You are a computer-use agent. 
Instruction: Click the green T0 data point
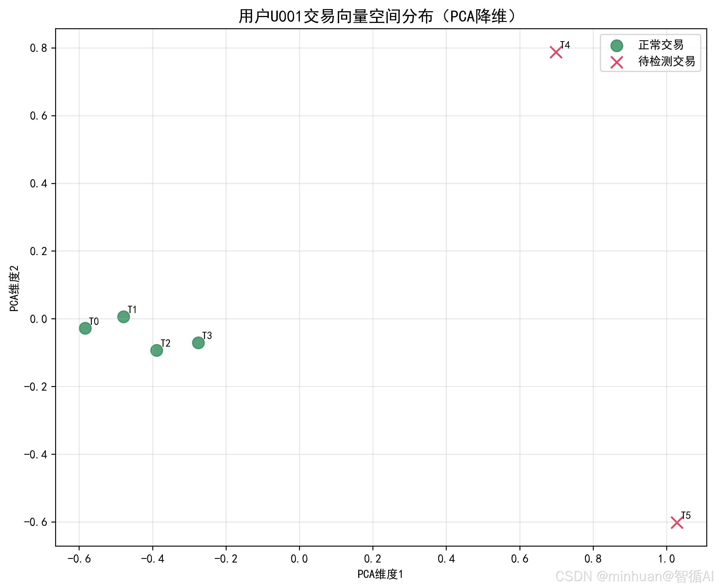point(85,328)
